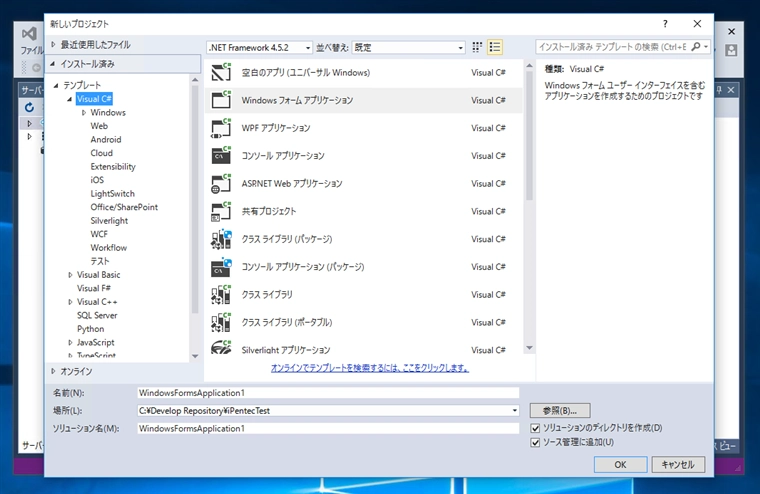Click the first console application template icon
760x494 pixels.
tap(221, 156)
